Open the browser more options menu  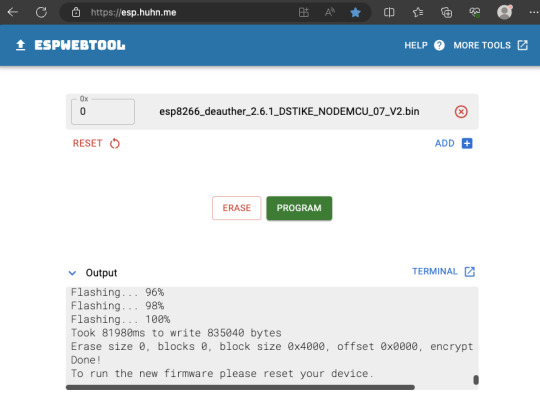pos(534,12)
